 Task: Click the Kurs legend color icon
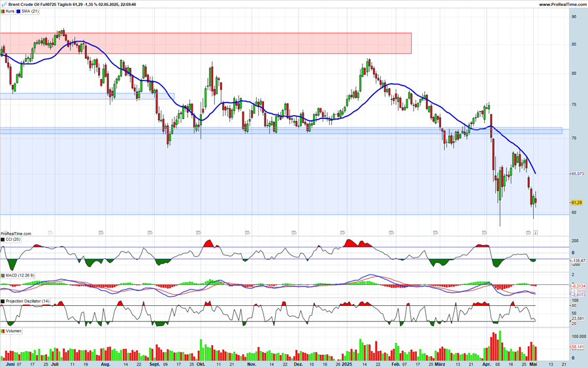pos(3,11)
